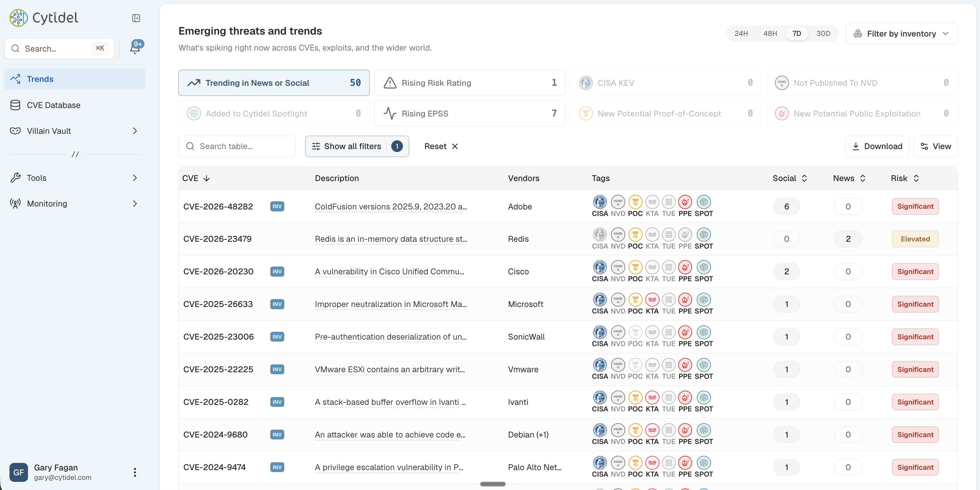This screenshot has width=980, height=490.
Task: Select the 24H time range
Action: tap(741, 34)
